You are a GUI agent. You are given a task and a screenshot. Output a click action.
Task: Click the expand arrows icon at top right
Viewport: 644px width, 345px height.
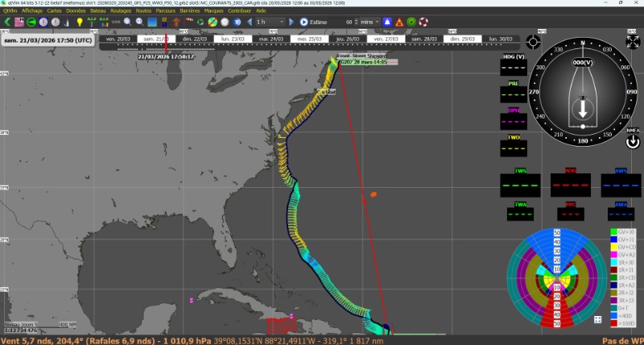point(633,42)
